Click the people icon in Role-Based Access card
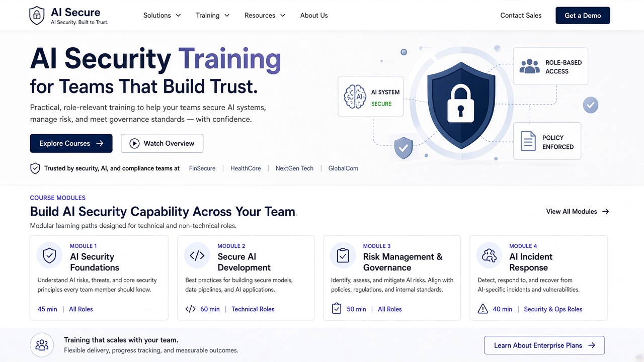Viewport: 644px width, 362px height. coord(529,66)
